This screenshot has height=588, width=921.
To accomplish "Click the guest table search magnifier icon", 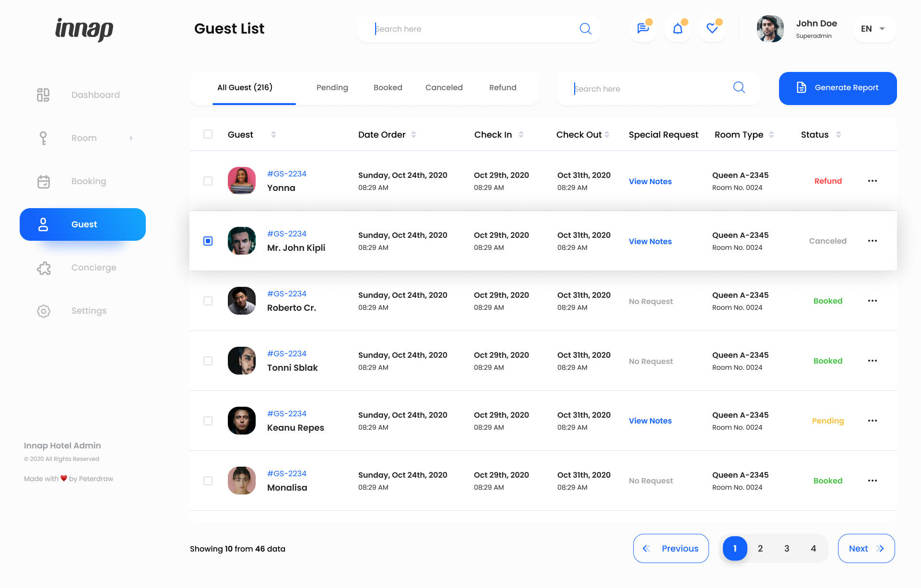I will coord(739,87).
